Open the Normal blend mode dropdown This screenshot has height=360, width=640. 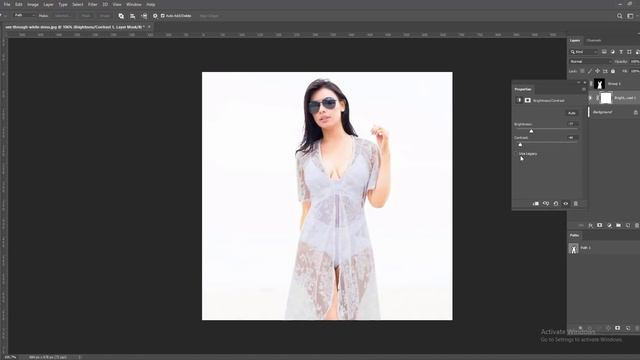point(590,62)
